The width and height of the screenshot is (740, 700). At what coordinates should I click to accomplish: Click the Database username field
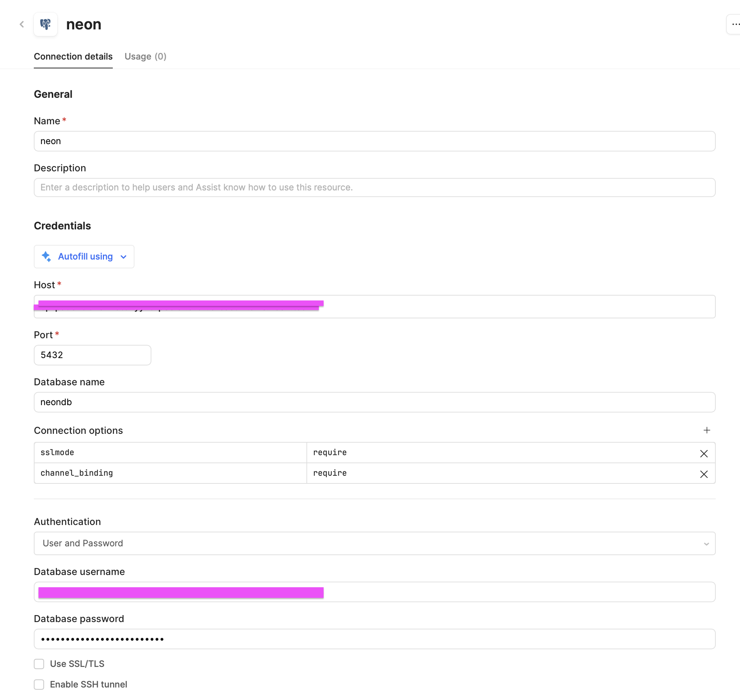tap(374, 593)
